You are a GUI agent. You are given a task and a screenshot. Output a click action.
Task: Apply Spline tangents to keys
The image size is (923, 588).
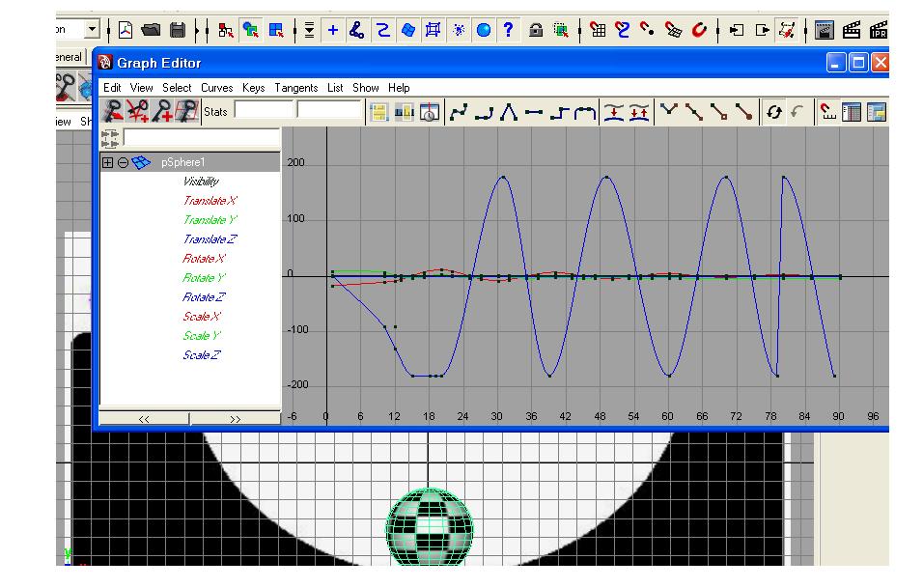(459, 112)
